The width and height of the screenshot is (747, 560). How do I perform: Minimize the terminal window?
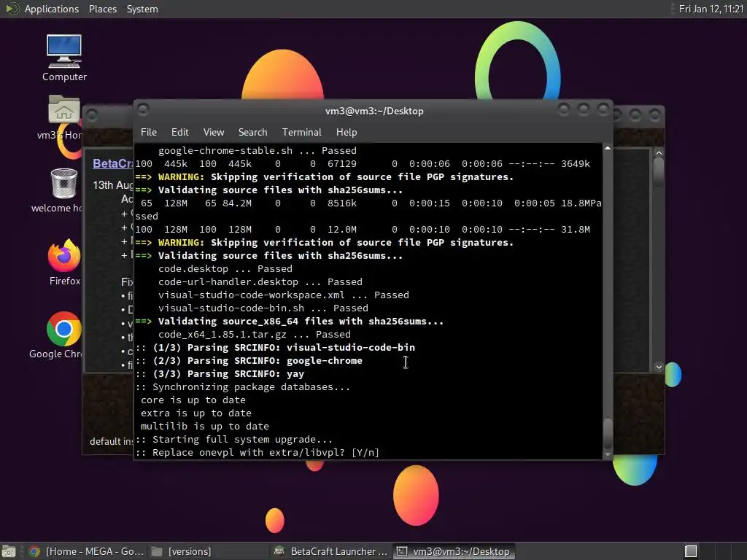click(564, 109)
